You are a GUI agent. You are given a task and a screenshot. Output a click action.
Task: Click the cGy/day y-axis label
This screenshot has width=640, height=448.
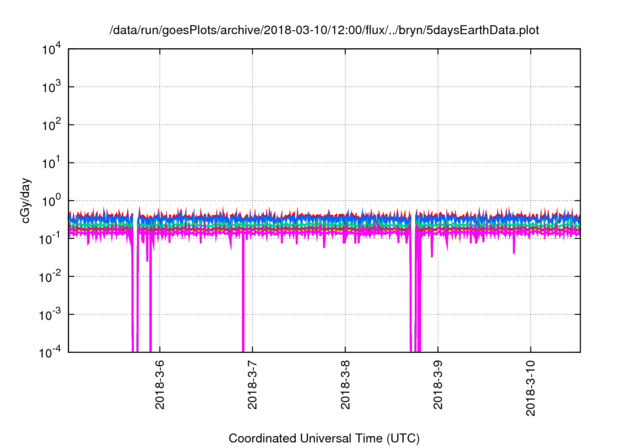26,200
